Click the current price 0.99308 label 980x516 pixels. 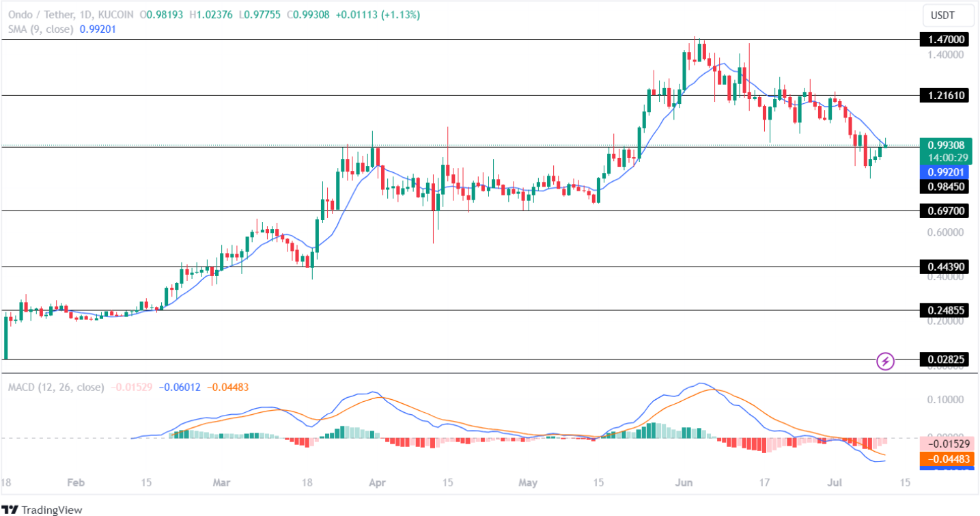click(x=946, y=145)
